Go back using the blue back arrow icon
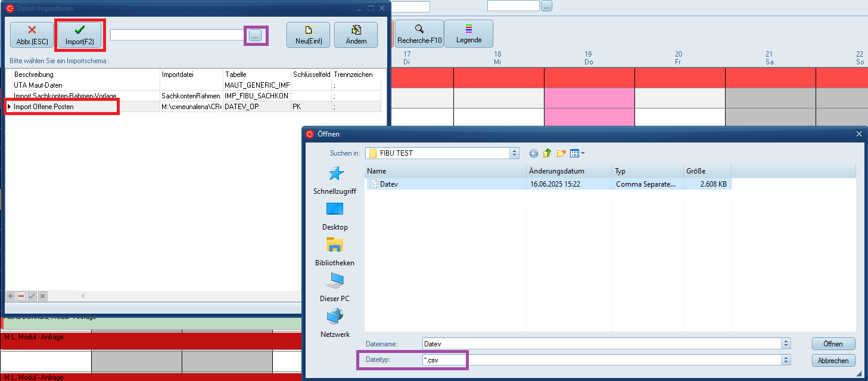868x381 pixels. [x=533, y=153]
